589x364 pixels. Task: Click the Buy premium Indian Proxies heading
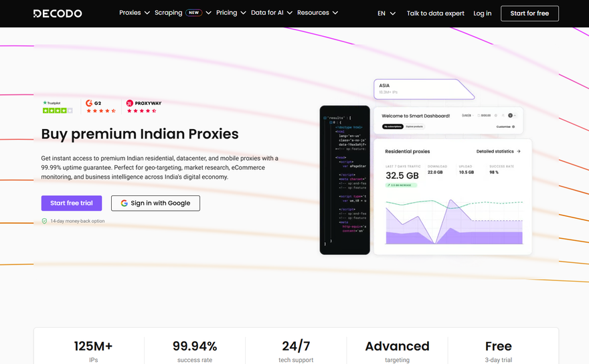(x=140, y=134)
